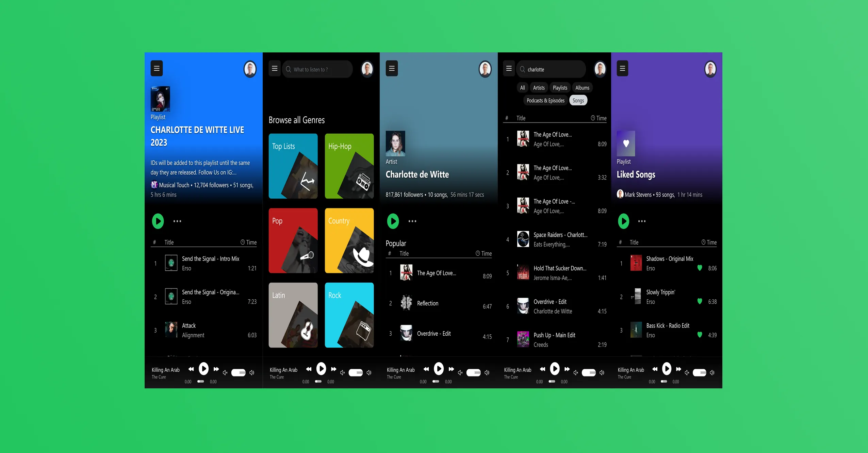
Task: Select the Artists search filter
Action: [x=539, y=88]
